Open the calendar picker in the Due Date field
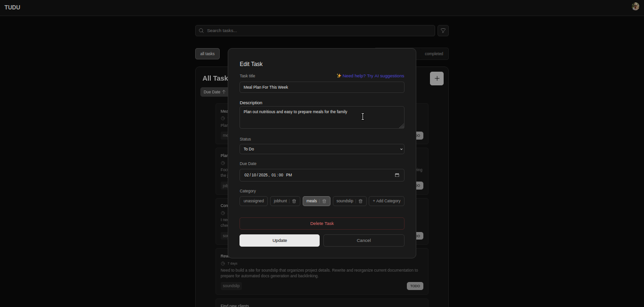Image resolution: width=644 pixels, height=307 pixels. pos(397,175)
